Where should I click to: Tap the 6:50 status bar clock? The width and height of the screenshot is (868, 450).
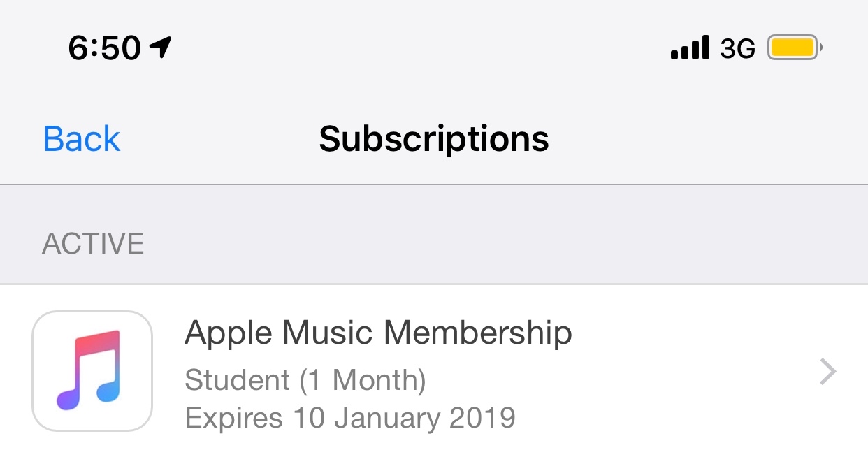105,48
